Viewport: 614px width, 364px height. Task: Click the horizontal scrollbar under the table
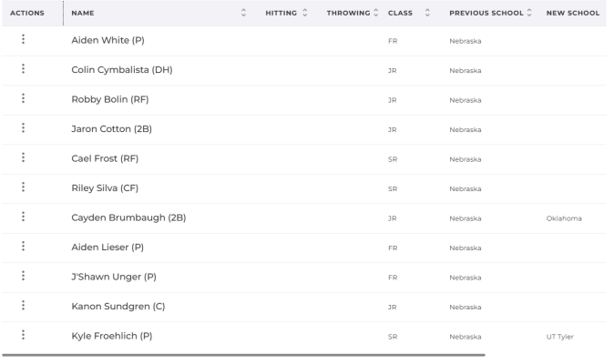(x=243, y=355)
